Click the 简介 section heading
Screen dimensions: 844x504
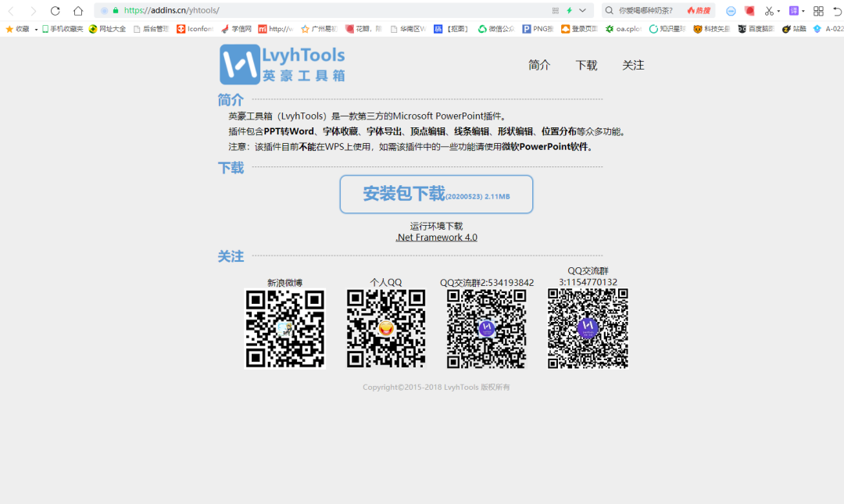pyautogui.click(x=231, y=100)
